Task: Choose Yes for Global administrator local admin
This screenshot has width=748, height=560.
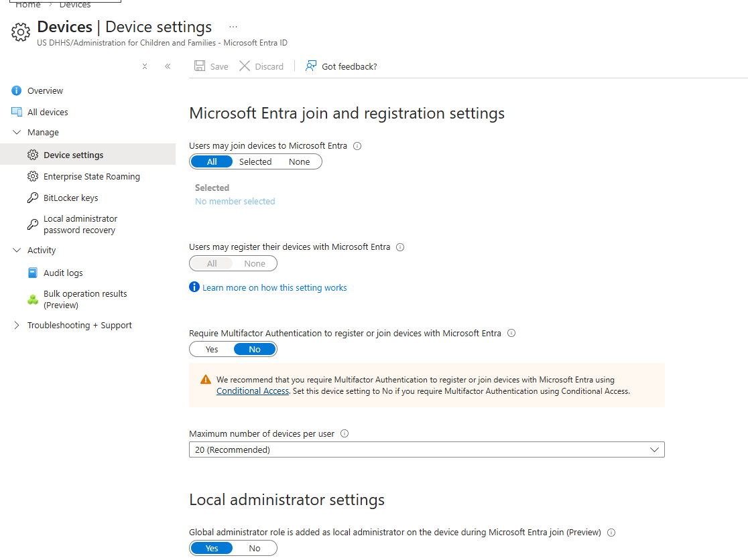Action: (x=212, y=548)
